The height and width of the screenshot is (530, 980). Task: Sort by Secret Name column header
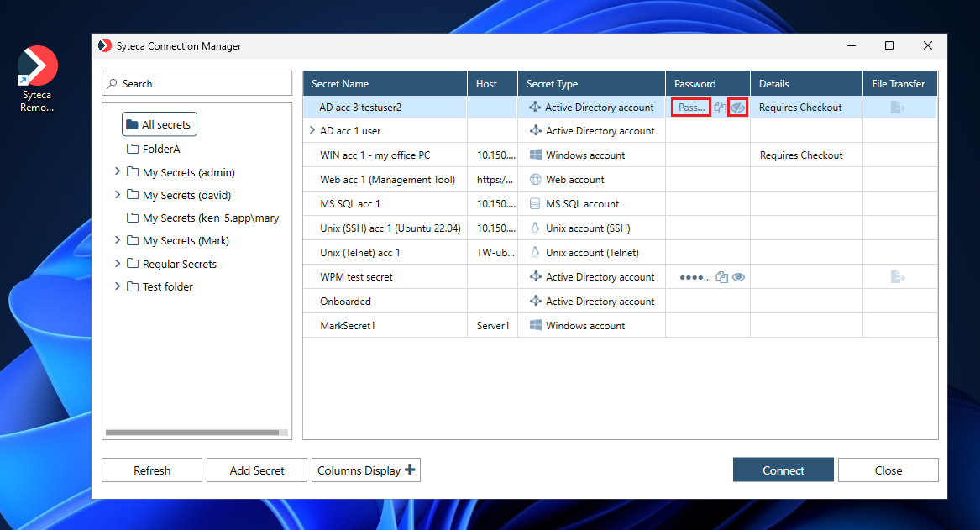click(340, 84)
